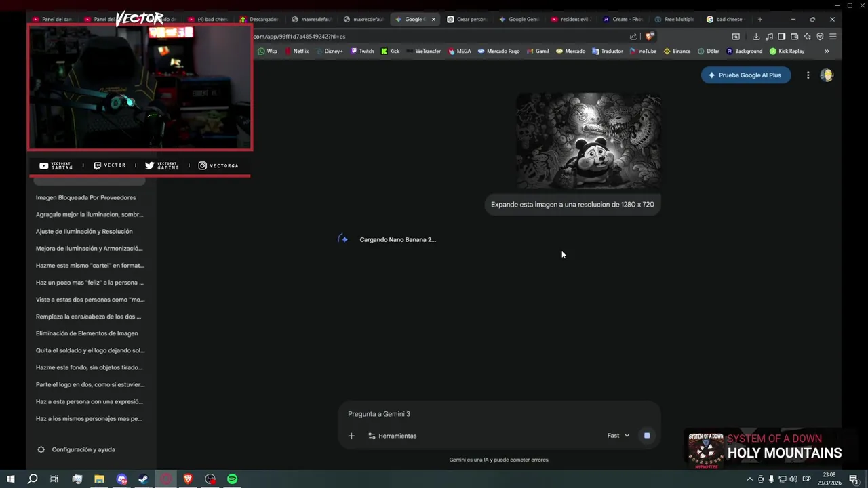
Task: Switch to the 'bad cheese' browser tab
Action: tap(726, 19)
